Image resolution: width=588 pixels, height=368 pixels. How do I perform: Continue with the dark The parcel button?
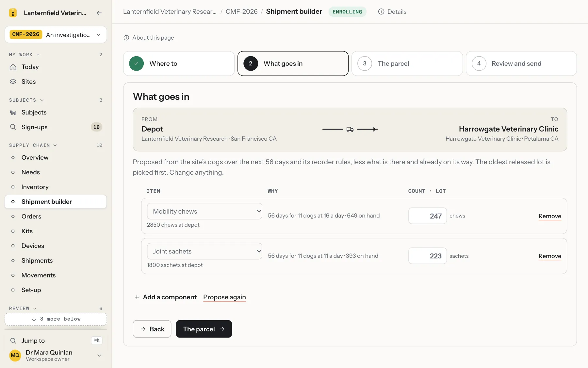tap(204, 329)
